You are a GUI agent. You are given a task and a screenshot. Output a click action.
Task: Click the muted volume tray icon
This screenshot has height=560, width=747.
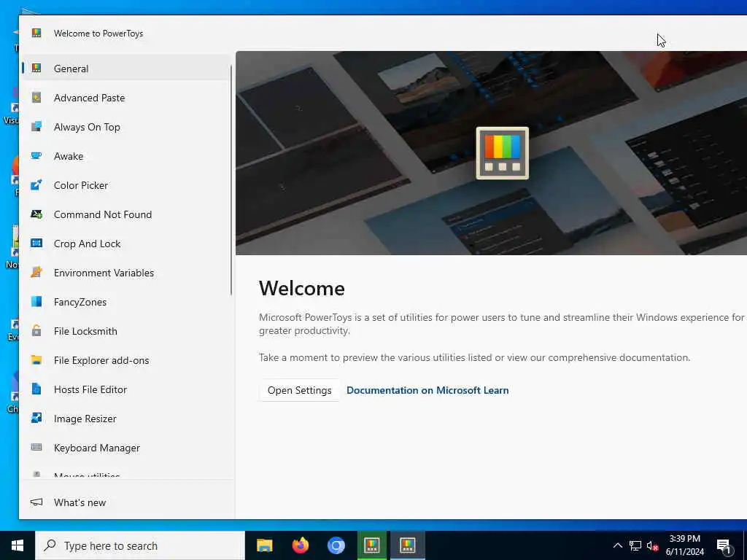pos(652,545)
